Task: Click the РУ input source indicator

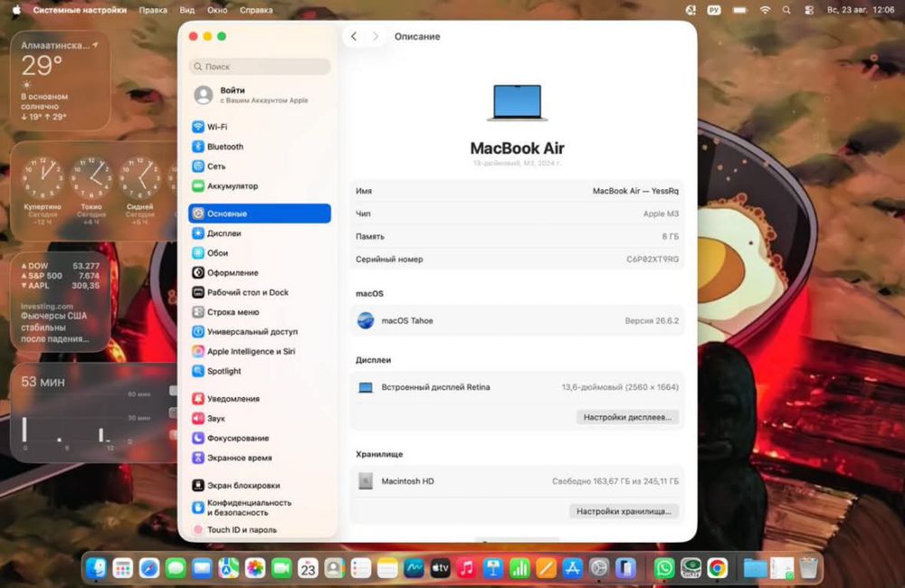Action: click(714, 10)
